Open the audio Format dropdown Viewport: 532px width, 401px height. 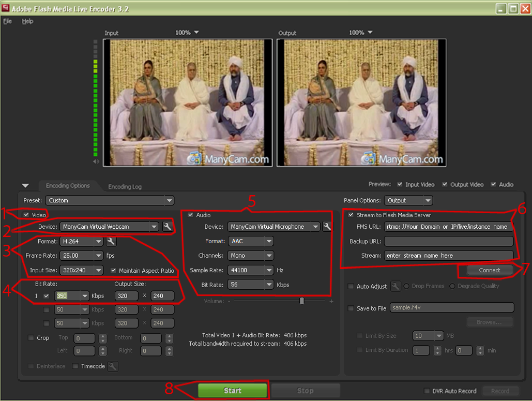click(x=251, y=241)
